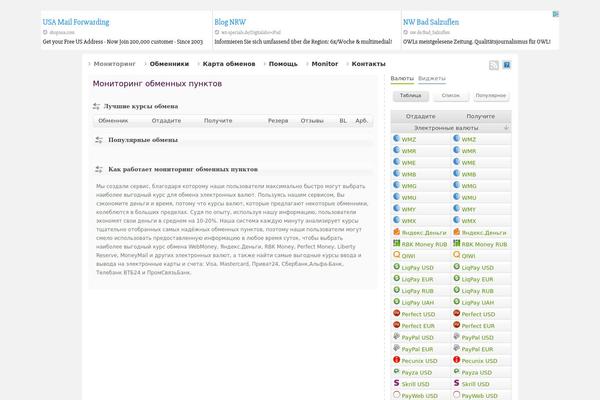The image size is (600, 400).
Task: Click the Арб. column header
Action: pos(362,121)
